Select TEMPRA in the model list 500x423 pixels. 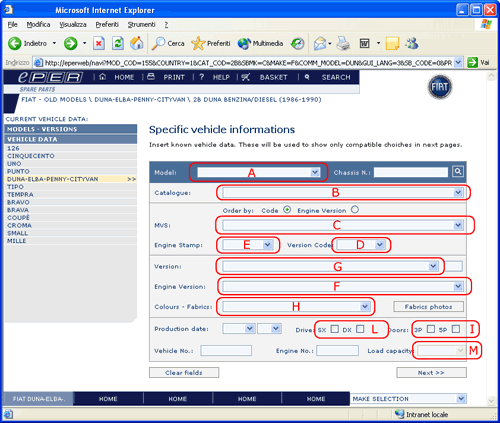coord(71,194)
